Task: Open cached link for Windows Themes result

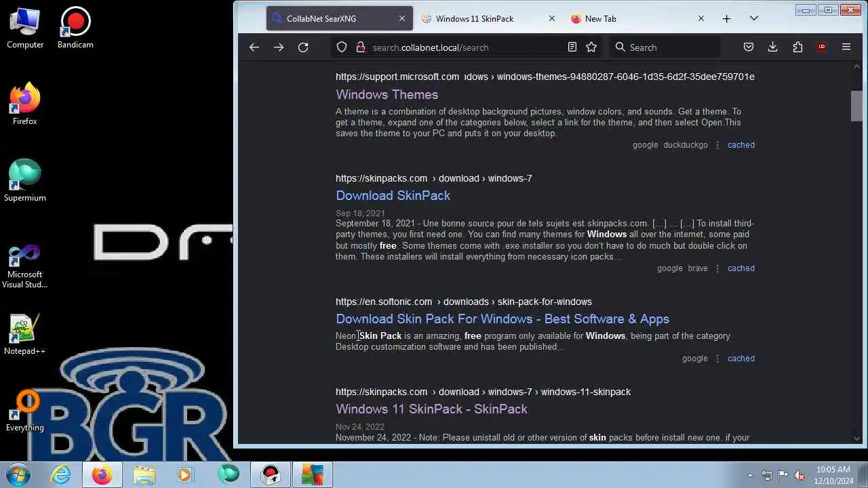Action: coord(741,145)
